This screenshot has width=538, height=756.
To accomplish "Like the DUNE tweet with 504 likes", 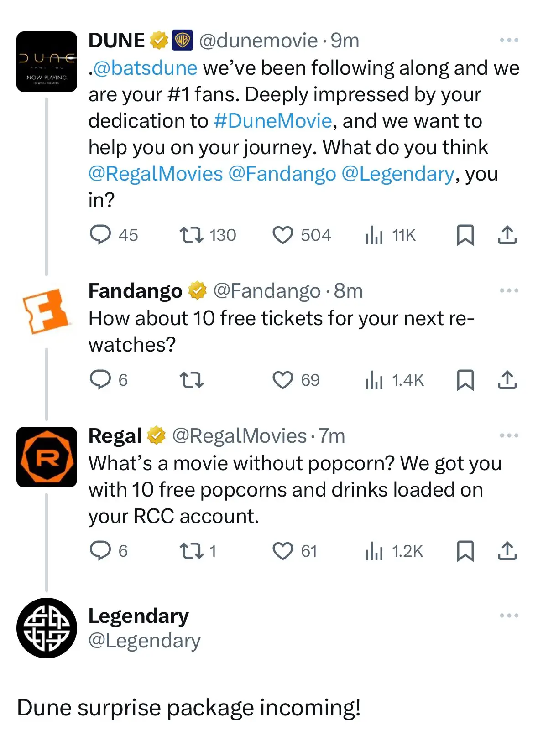I will [284, 235].
